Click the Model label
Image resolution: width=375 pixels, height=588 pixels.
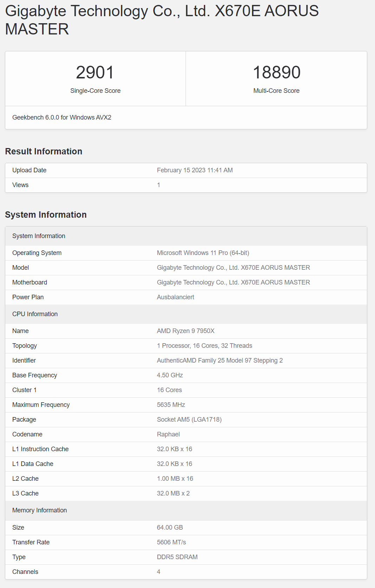pyautogui.click(x=20, y=268)
